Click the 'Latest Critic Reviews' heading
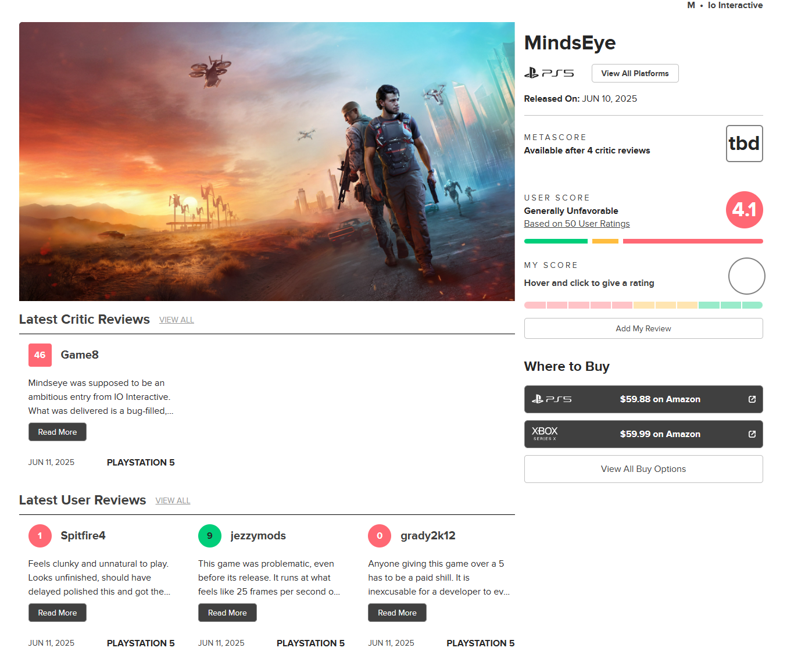 (x=84, y=320)
